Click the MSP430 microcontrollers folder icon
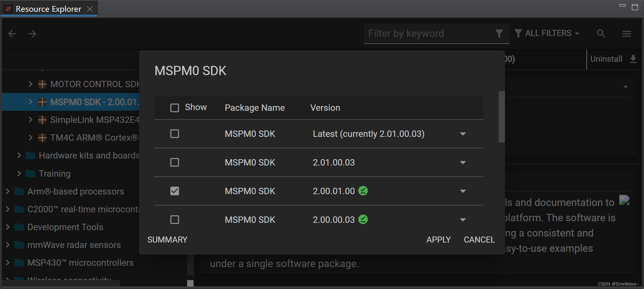 (x=19, y=263)
